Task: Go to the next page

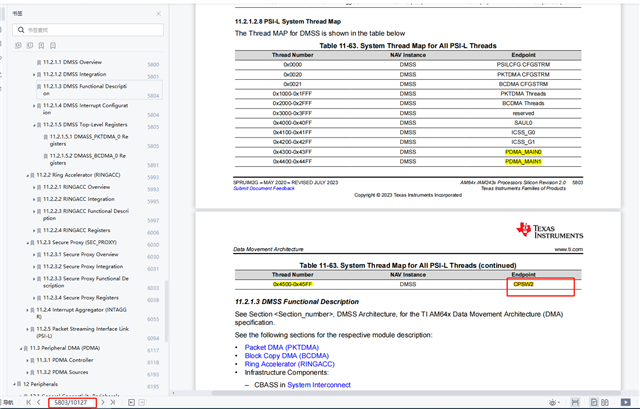Action: [x=102, y=402]
